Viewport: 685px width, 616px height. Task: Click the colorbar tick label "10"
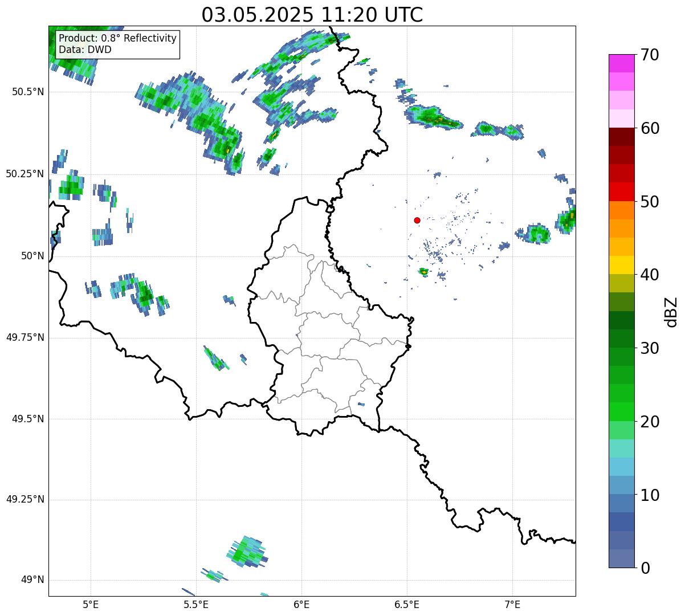pyautogui.click(x=650, y=495)
